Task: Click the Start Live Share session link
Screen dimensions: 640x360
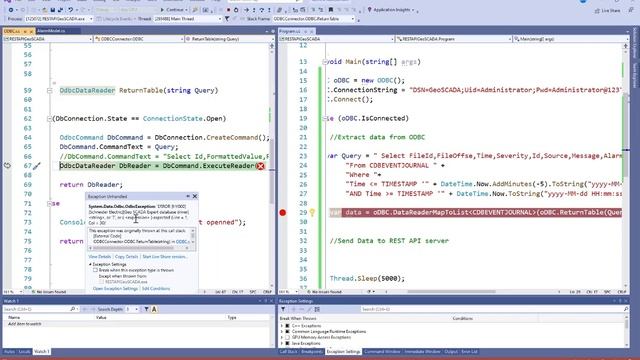Action: (x=164, y=257)
